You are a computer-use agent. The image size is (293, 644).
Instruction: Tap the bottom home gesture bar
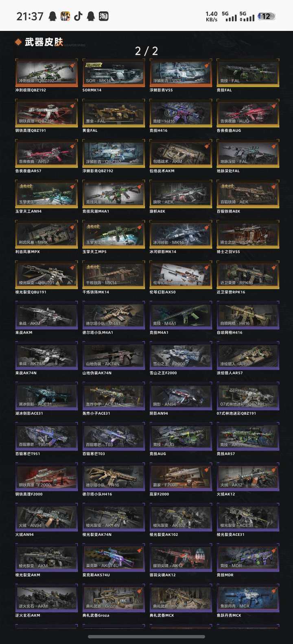coord(146,637)
